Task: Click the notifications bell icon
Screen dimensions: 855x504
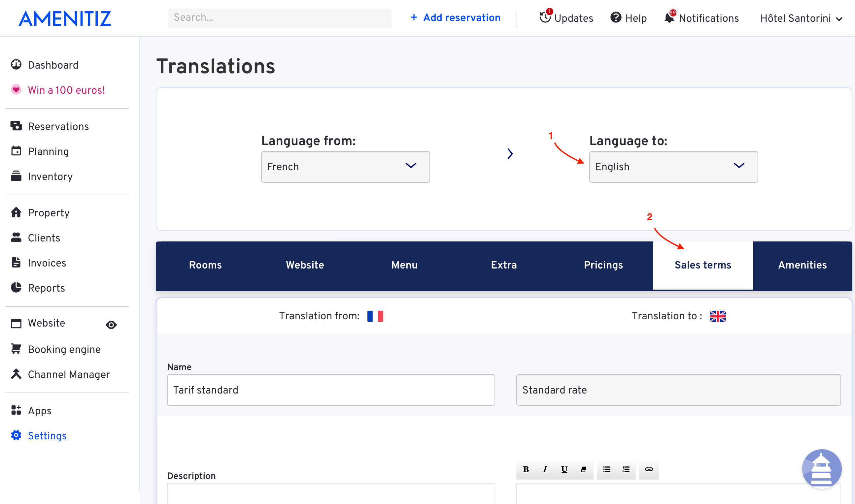Action: pos(668,18)
